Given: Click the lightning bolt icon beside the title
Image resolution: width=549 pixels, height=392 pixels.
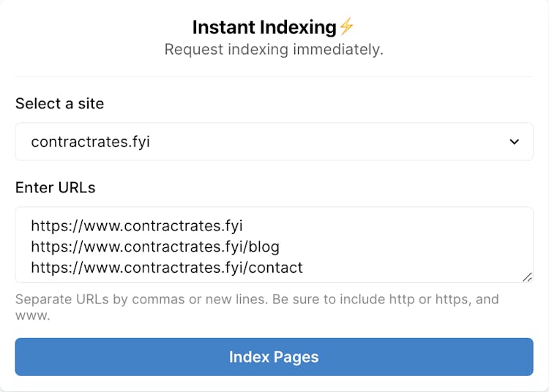Looking at the screenshot, I should tap(346, 28).
